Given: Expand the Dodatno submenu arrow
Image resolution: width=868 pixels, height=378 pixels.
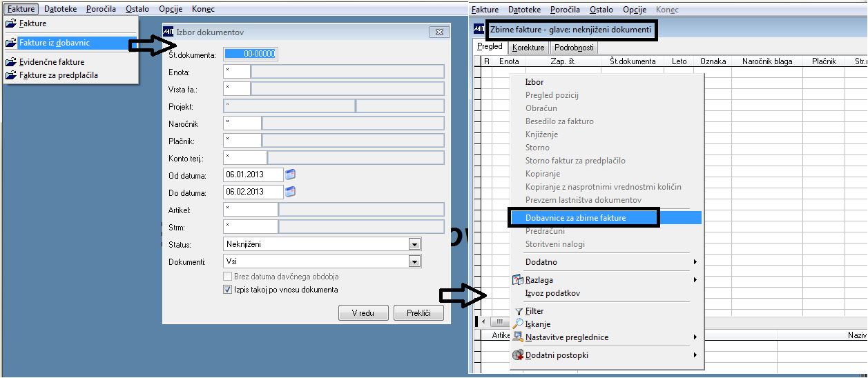Looking at the screenshot, I should [695, 262].
